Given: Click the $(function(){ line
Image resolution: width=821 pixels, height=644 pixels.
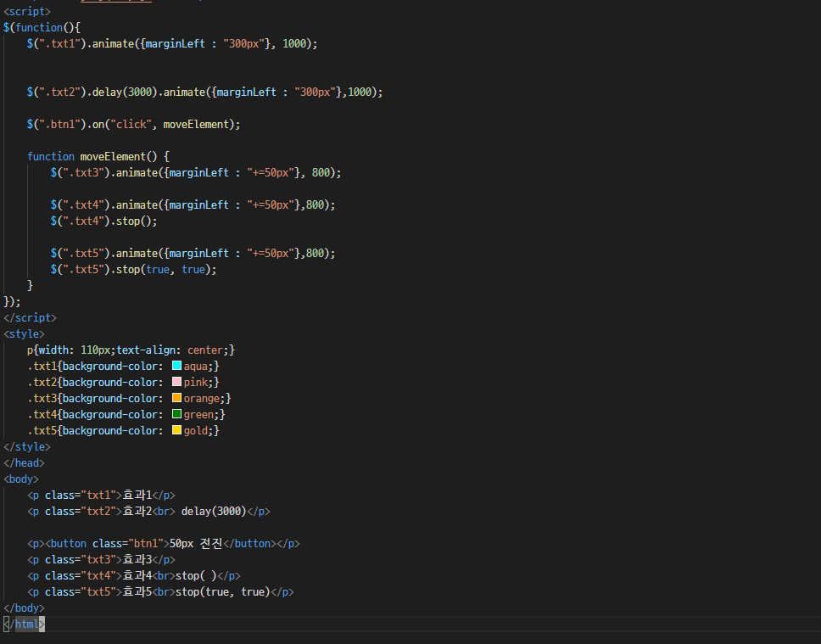Looking at the screenshot, I should (x=42, y=27).
